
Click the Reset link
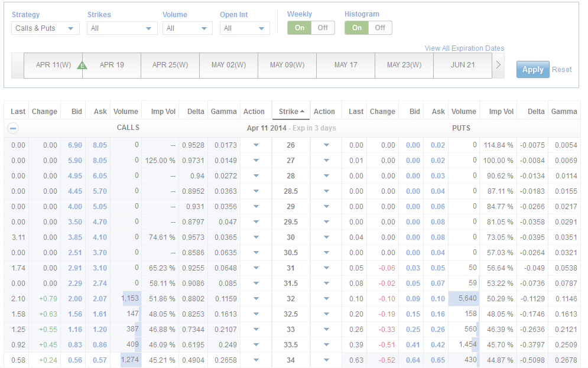pos(561,69)
